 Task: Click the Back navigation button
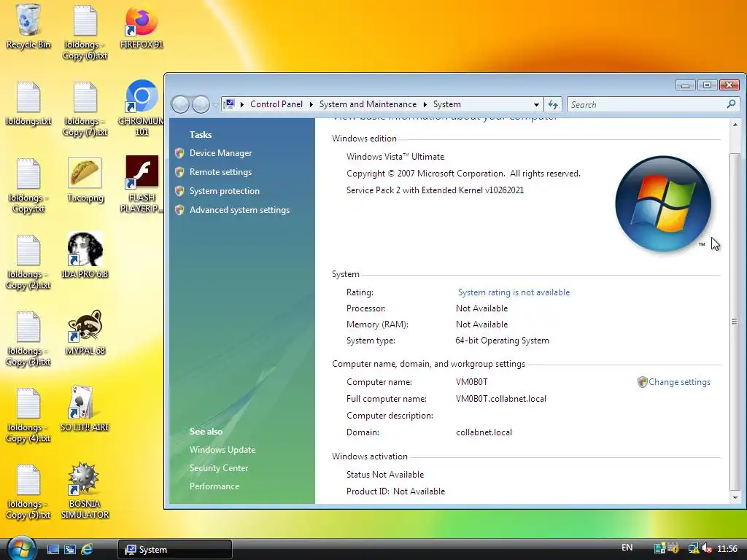[181, 104]
